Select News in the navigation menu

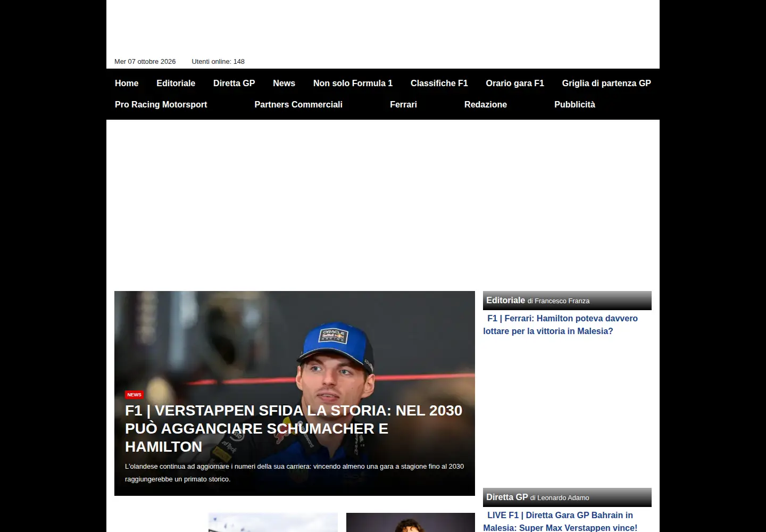(x=284, y=84)
